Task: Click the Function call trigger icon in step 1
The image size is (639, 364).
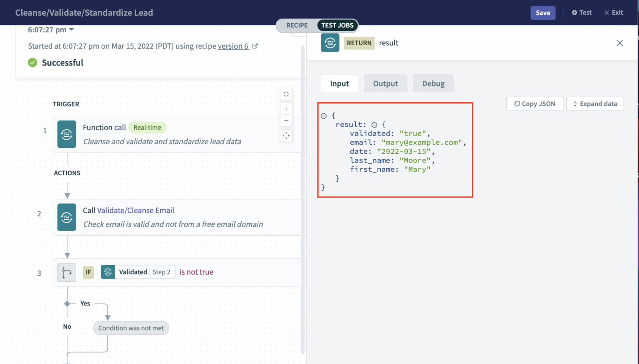Action: [67, 134]
